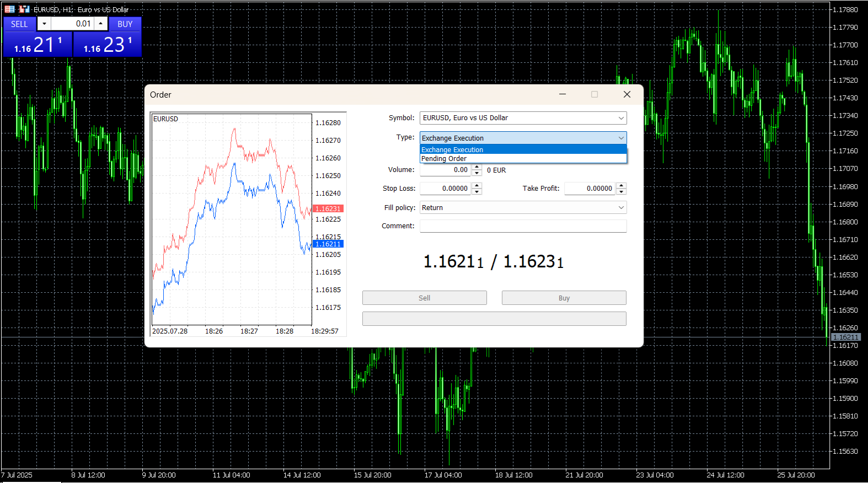Click the Take Profit value field
Image resolution: width=868 pixels, height=483 pixels.
(x=590, y=189)
